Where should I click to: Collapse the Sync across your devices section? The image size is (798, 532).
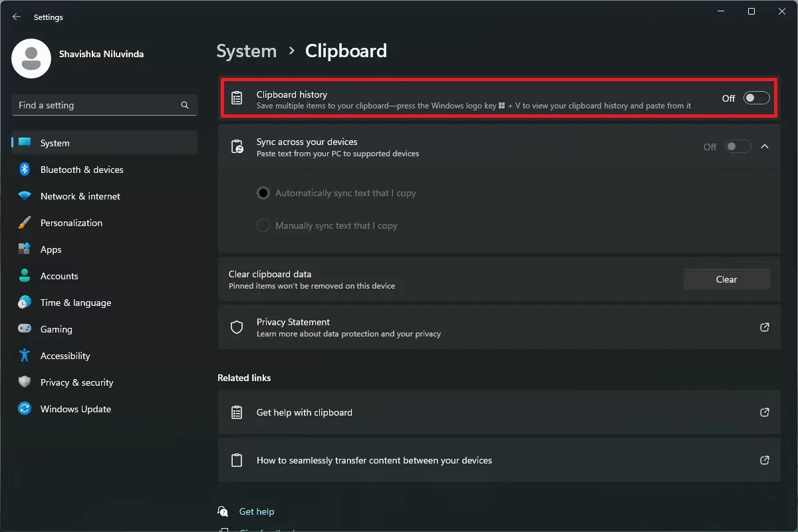tap(765, 146)
